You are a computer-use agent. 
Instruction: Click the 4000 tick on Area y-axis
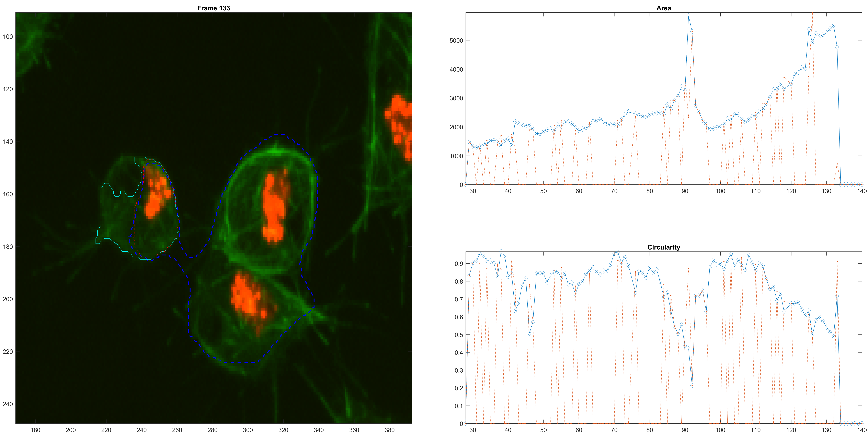(456, 69)
